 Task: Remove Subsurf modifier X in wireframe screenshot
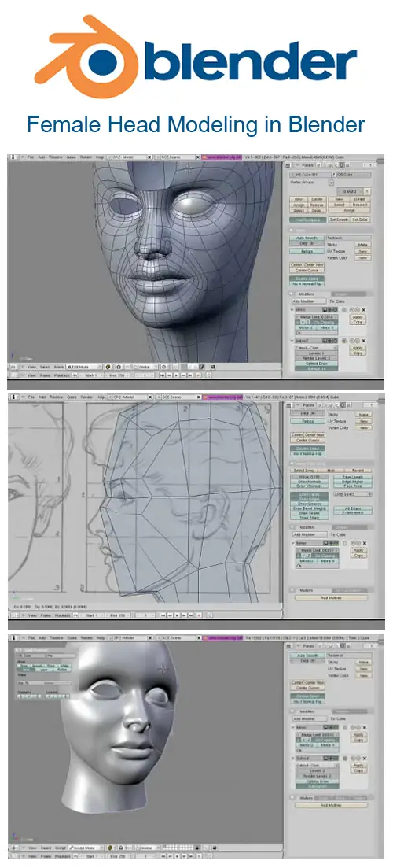click(x=364, y=341)
